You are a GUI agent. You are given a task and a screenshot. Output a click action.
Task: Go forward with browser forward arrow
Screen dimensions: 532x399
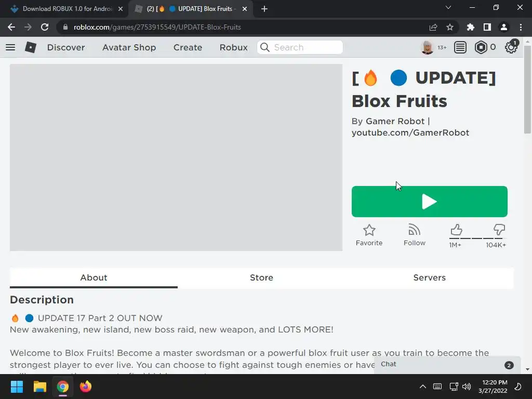pyautogui.click(x=28, y=27)
